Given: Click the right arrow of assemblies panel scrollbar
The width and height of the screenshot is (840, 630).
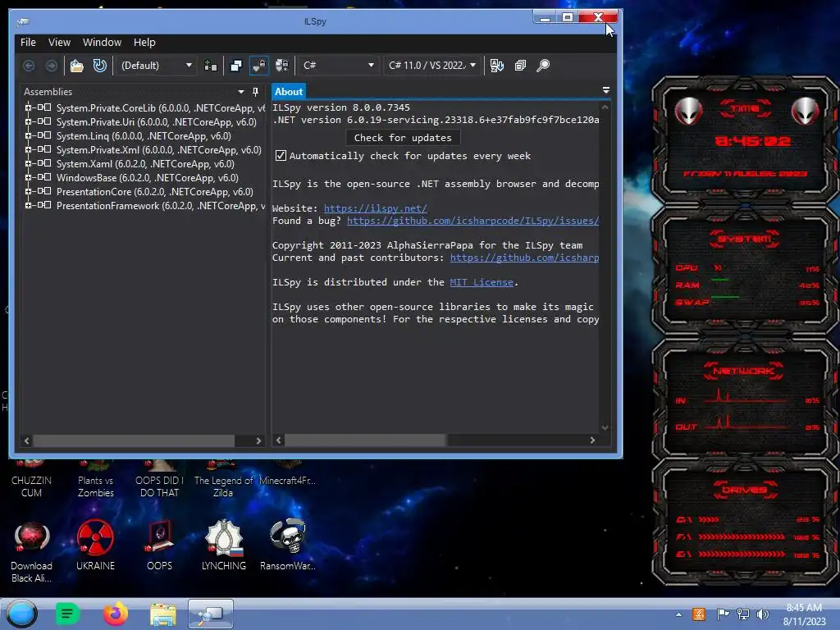Looking at the screenshot, I should pos(258,441).
